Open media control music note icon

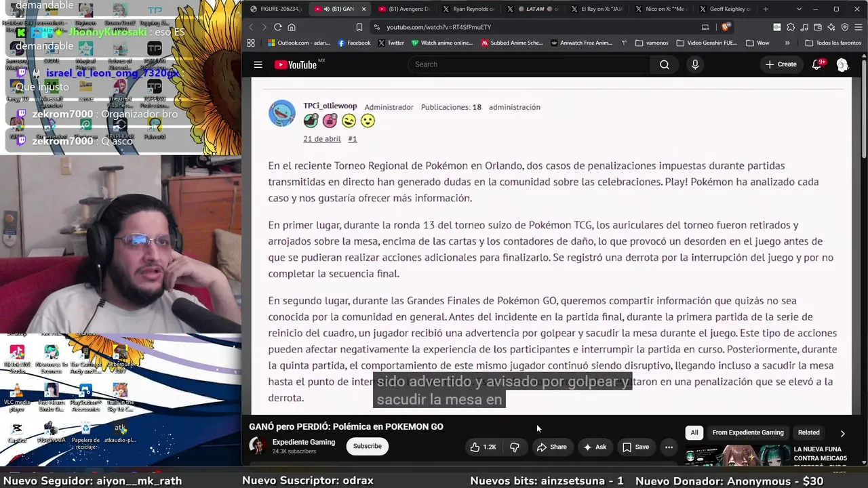click(804, 27)
